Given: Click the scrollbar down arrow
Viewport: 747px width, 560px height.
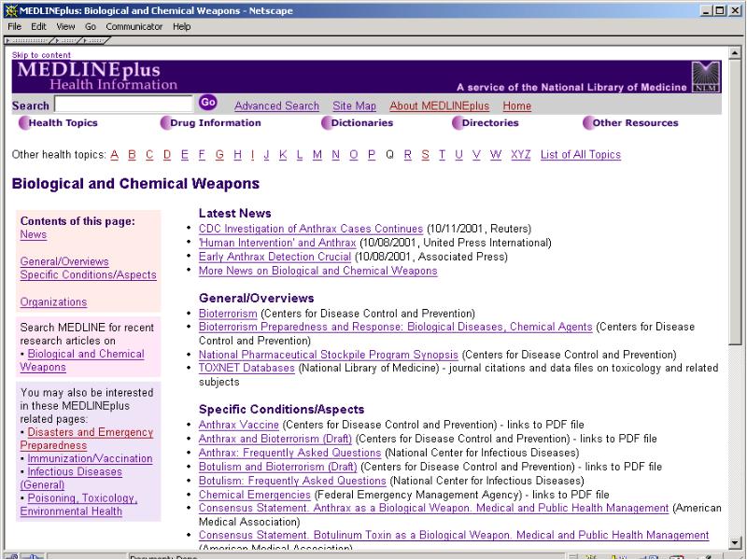Looking at the screenshot, I should click(x=735, y=542).
